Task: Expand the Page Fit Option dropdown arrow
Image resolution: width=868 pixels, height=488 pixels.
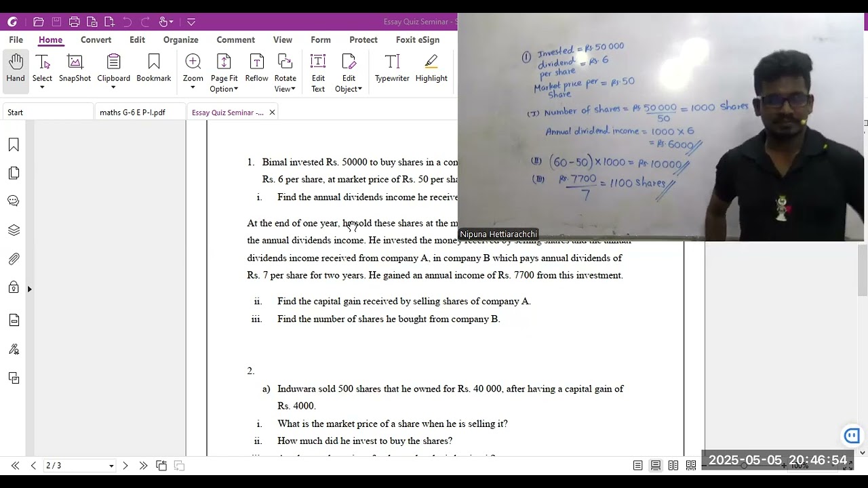Action: coord(237,89)
